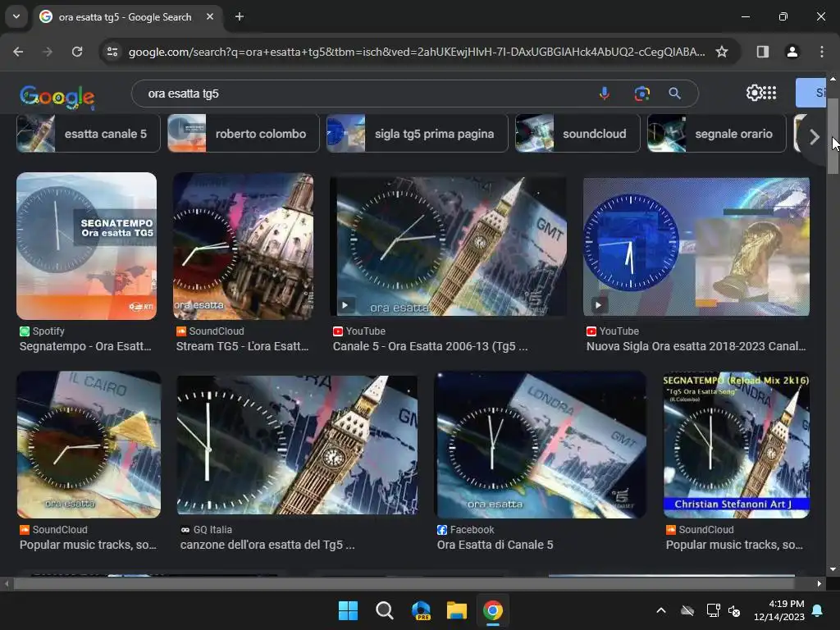
Task: Go to Google home via the logo
Action: point(57,97)
